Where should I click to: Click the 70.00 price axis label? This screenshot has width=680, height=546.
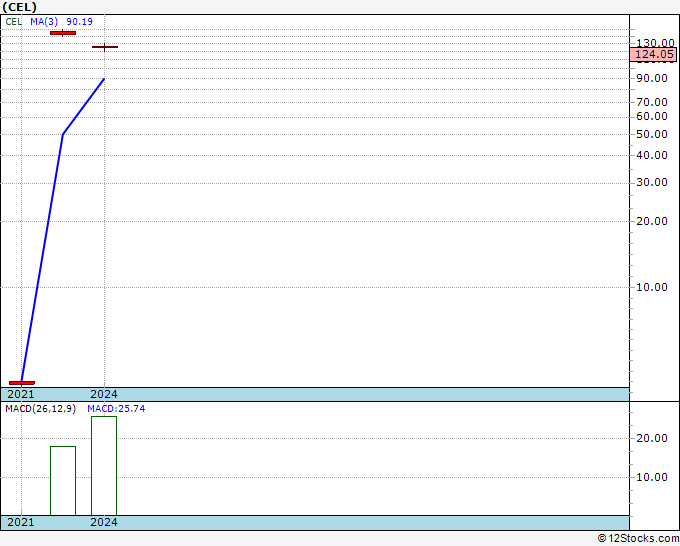(652, 102)
